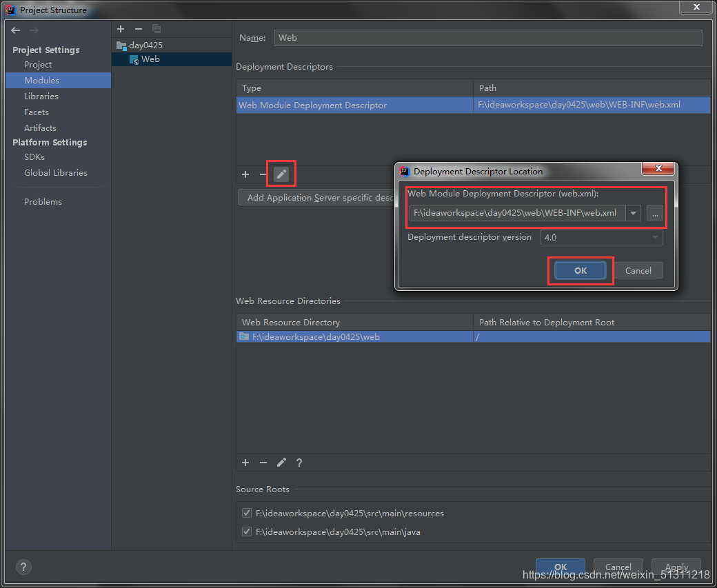Viewport: 717px width, 588px height.
Task: Open help via bottom-left question mark button
Action: click(x=23, y=567)
